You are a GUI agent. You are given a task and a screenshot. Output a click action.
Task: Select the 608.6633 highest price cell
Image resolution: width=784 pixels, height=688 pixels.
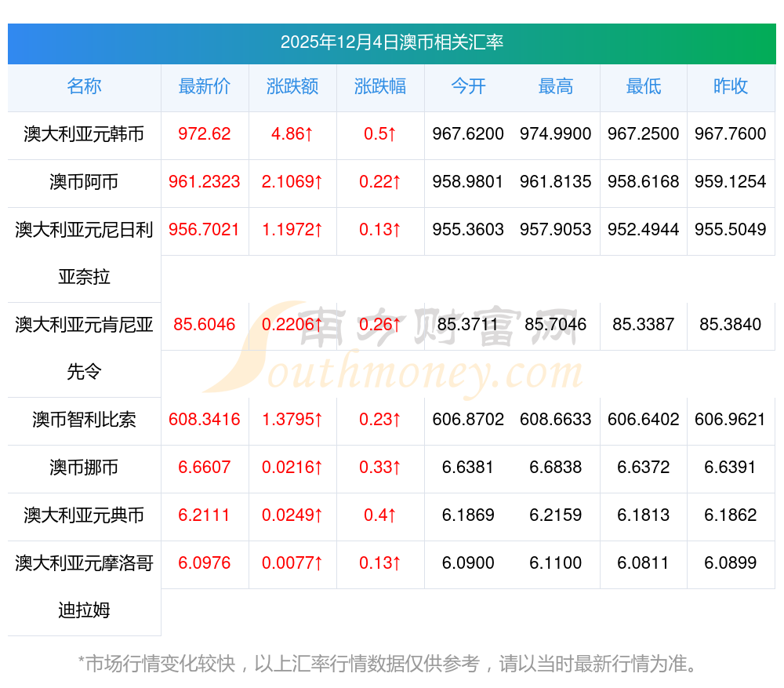click(556, 420)
